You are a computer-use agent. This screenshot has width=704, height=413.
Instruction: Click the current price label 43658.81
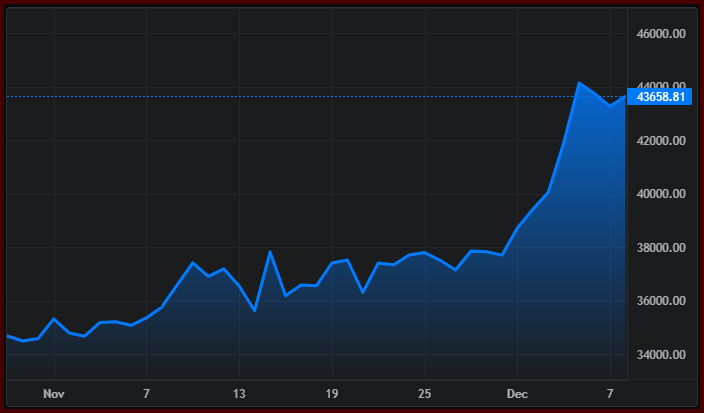point(659,97)
